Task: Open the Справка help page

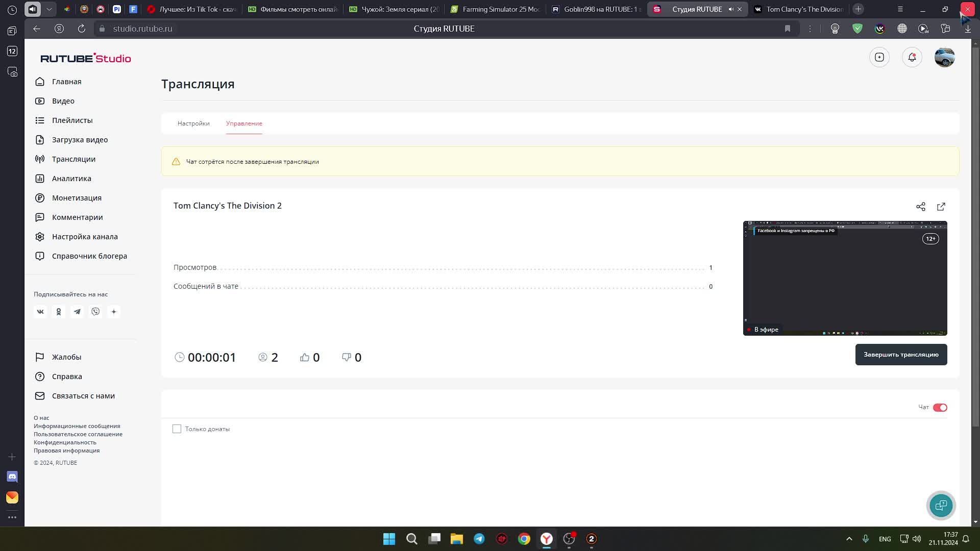Action: [x=67, y=377]
